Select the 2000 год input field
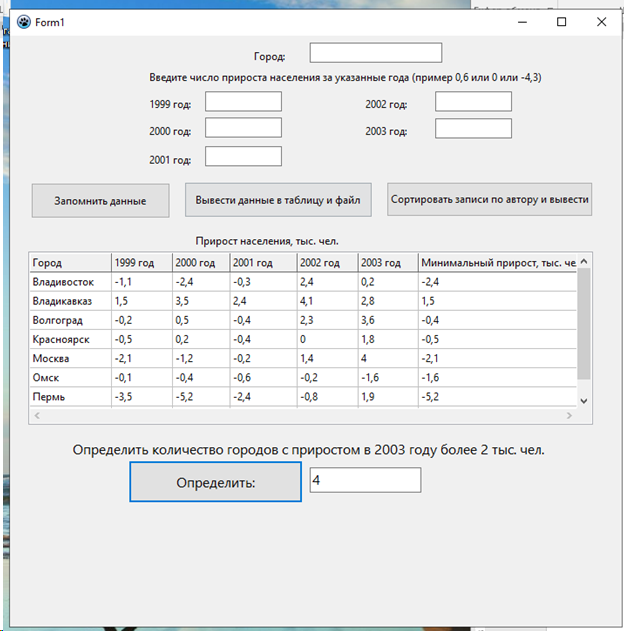The image size is (624, 631). coord(243,128)
